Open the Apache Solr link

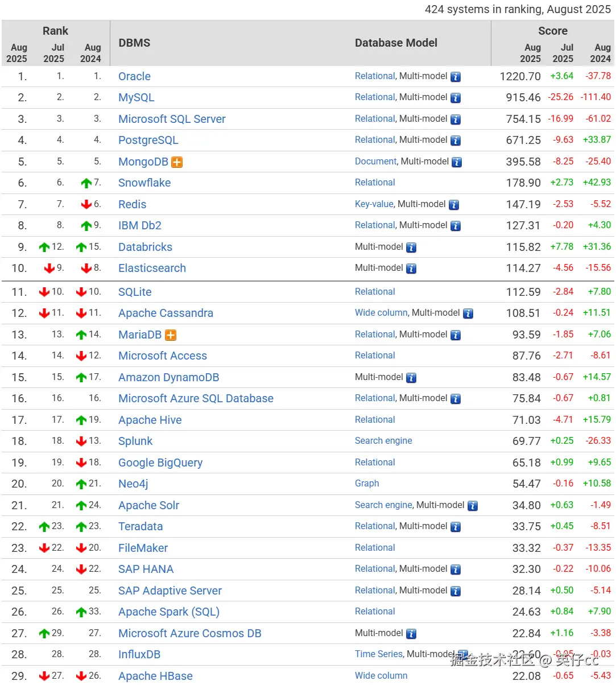pyautogui.click(x=148, y=505)
